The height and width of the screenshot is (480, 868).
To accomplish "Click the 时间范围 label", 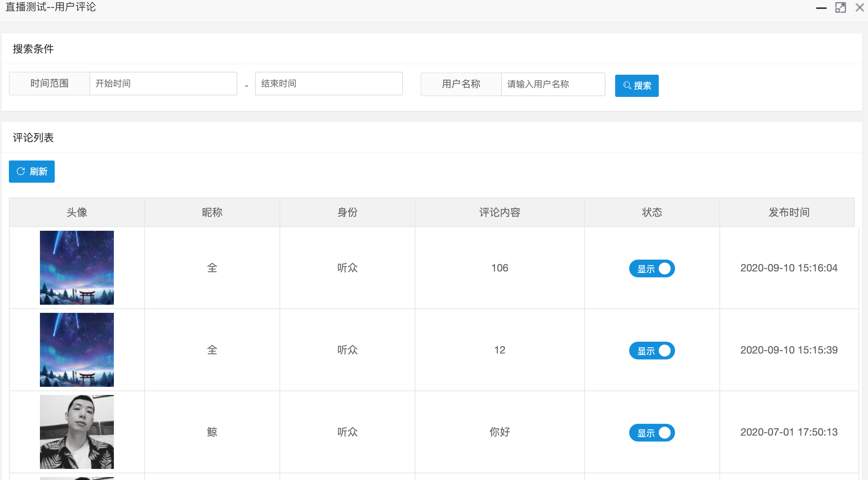I will click(x=50, y=84).
